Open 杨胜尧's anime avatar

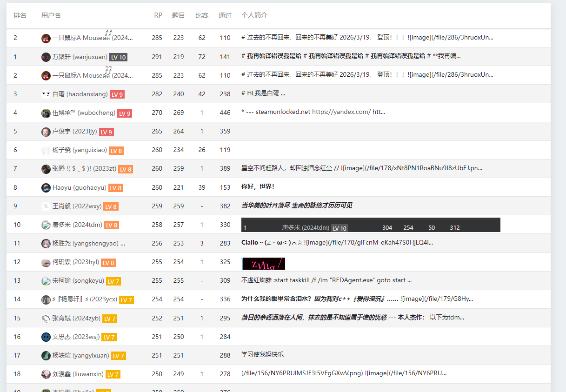46,243
